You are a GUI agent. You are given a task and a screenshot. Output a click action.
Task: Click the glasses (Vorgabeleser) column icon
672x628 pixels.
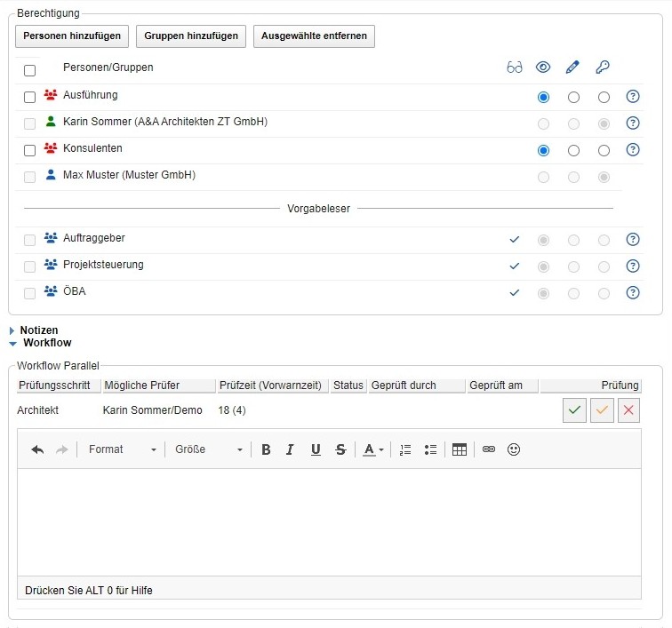point(515,68)
